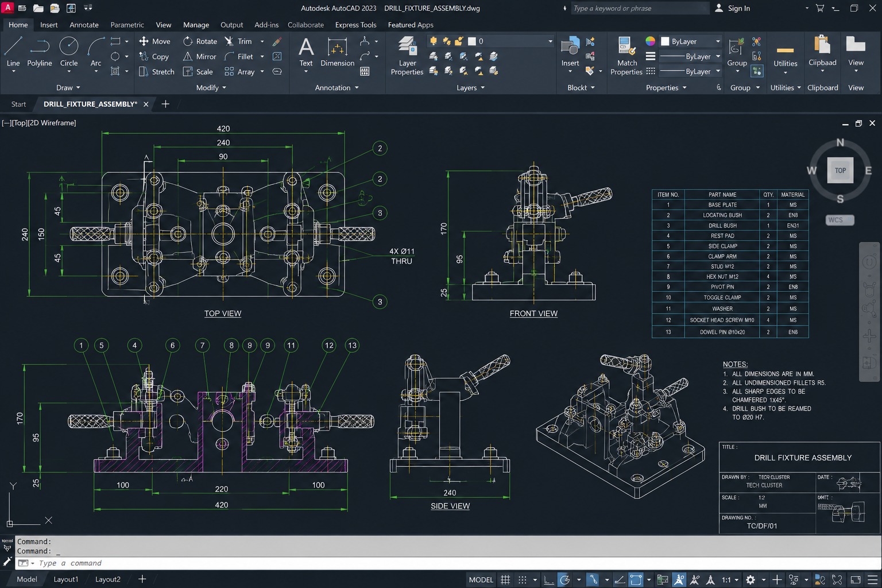The height and width of the screenshot is (588, 882).
Task: Toggle object snap tracking in status bar
Action: [x=620, y=579]
